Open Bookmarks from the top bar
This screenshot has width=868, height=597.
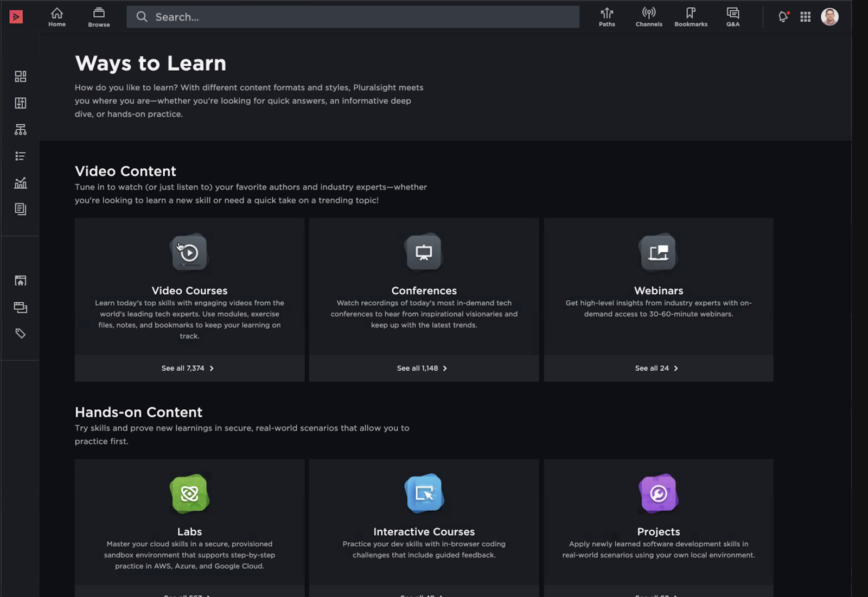click(691, 17)
